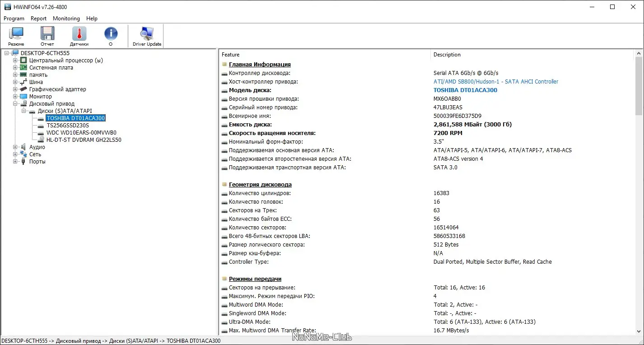Screen dimensions: 644x345
Task: Click the computer icon beside DESKTOP-6CTH555
Action: (x=15, y=53)
